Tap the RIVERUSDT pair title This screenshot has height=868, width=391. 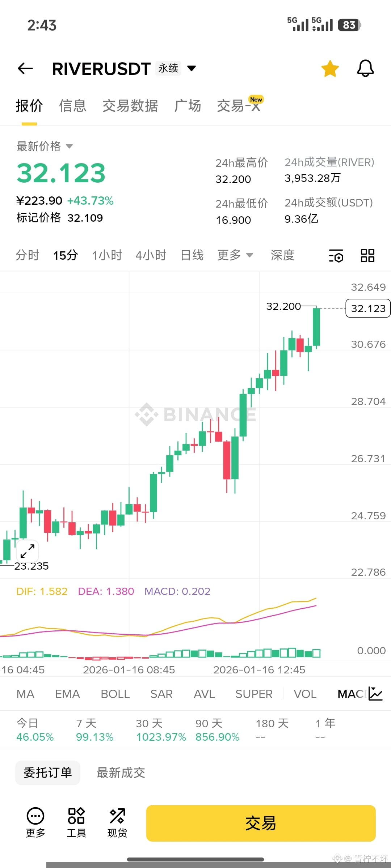click(x=101, y=69)
